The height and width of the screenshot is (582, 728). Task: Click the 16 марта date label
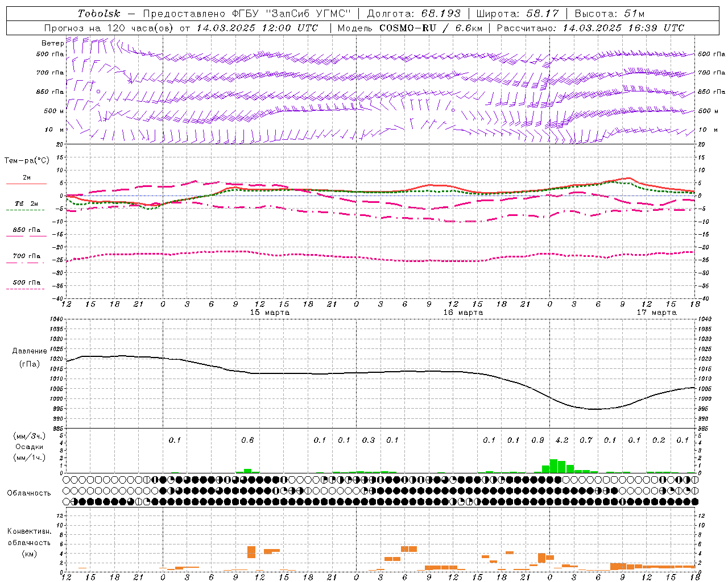[463, 313]
